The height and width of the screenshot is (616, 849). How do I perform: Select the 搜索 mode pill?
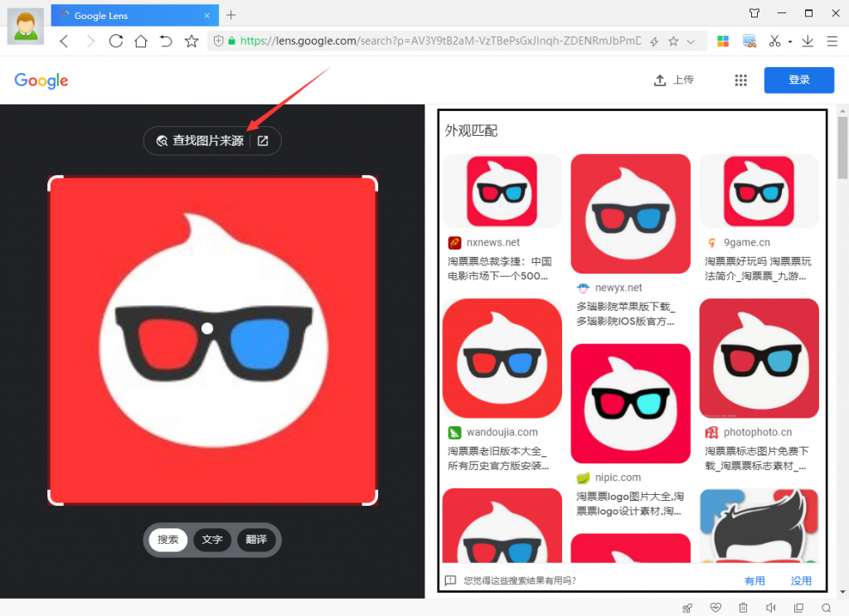[x=167, y=540]
